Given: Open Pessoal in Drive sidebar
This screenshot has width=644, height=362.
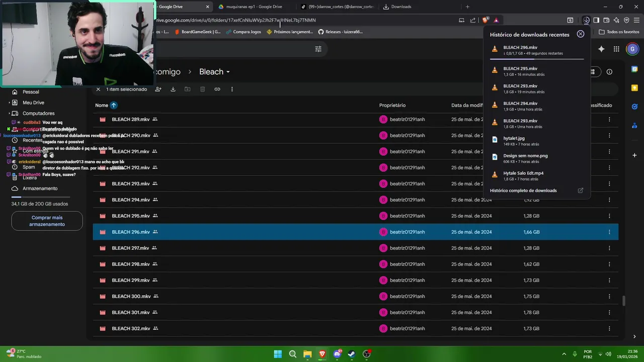Looking at the screenshot, I should point(31,92).
